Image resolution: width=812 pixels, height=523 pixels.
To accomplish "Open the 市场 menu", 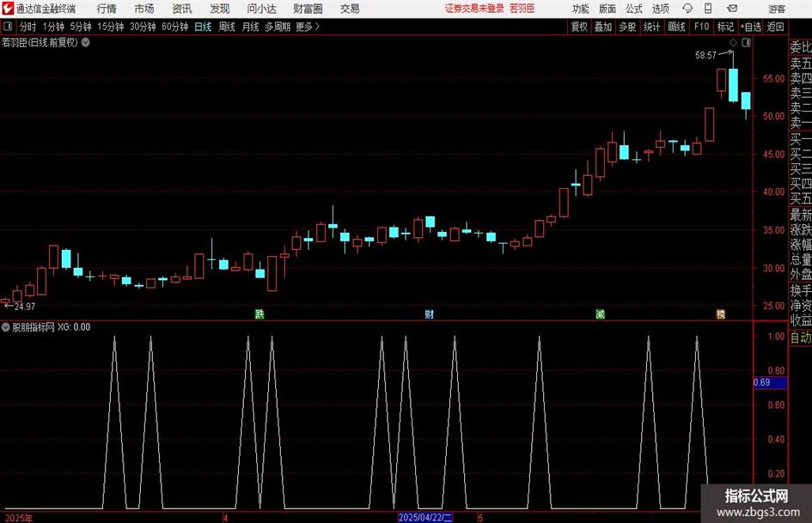I will pyautogui.click(x=144, y=9).
